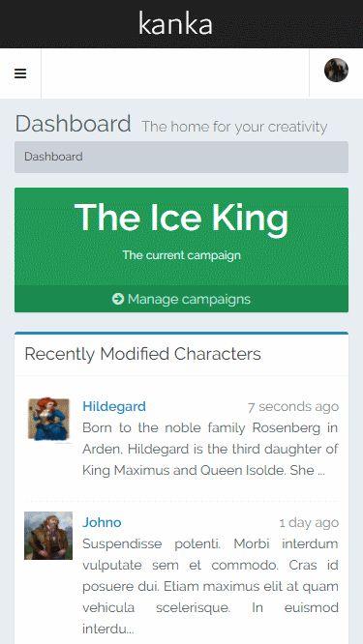Screen dimensions: 363x644
Task: Open Johno's portrait thumbnail
Action: click(48, 535)
